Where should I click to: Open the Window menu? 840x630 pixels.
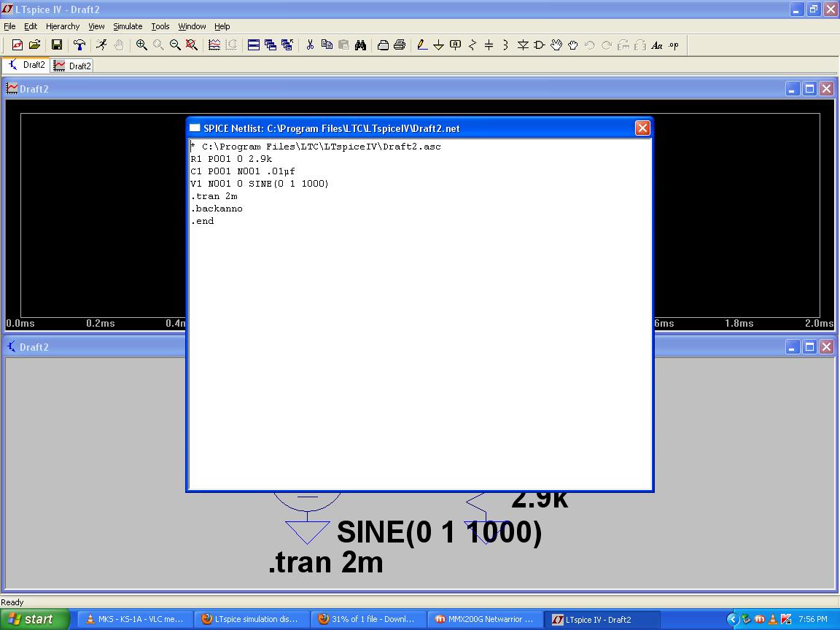pos(192,26)
